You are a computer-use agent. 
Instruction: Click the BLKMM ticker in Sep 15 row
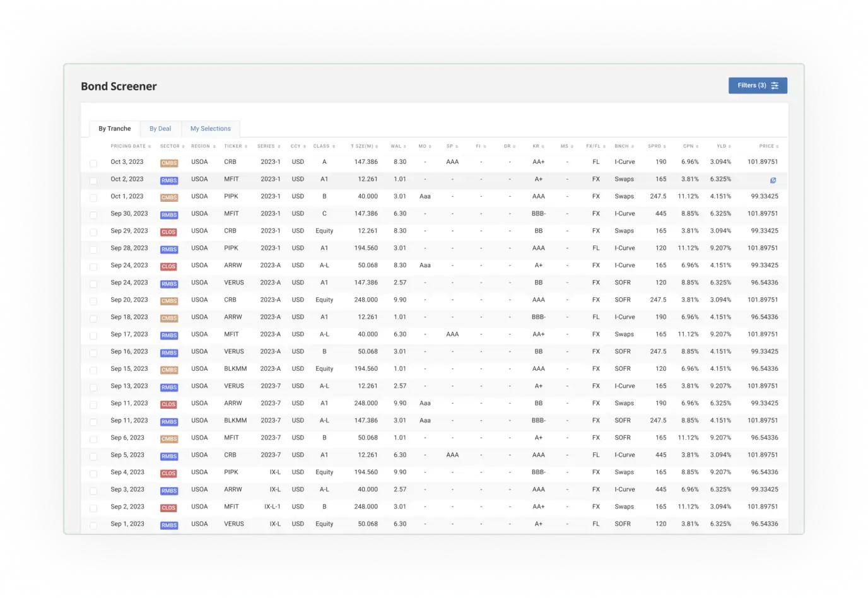tap(235, 369)
